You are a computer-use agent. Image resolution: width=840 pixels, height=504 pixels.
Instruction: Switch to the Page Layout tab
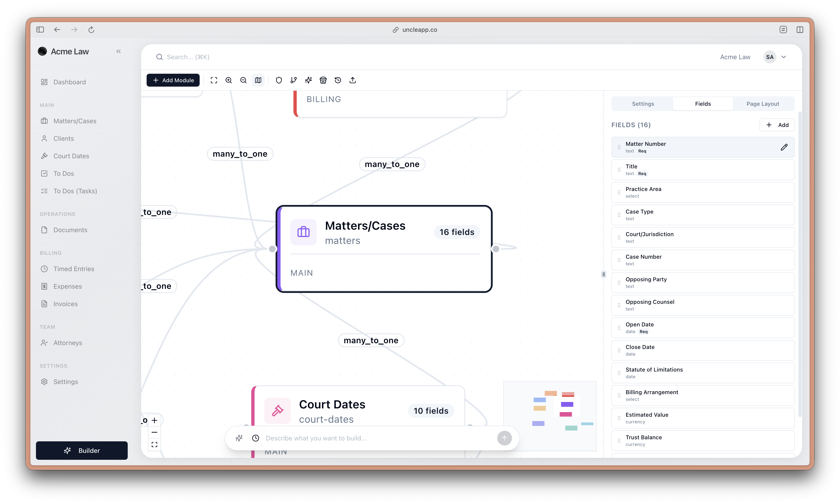763,104
